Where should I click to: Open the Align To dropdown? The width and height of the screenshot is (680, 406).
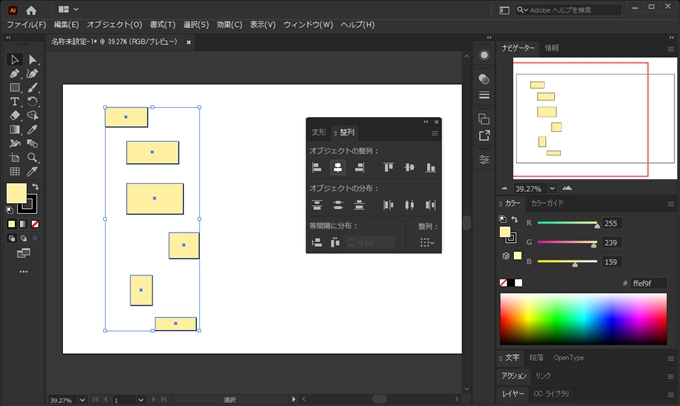coord(427,242)
